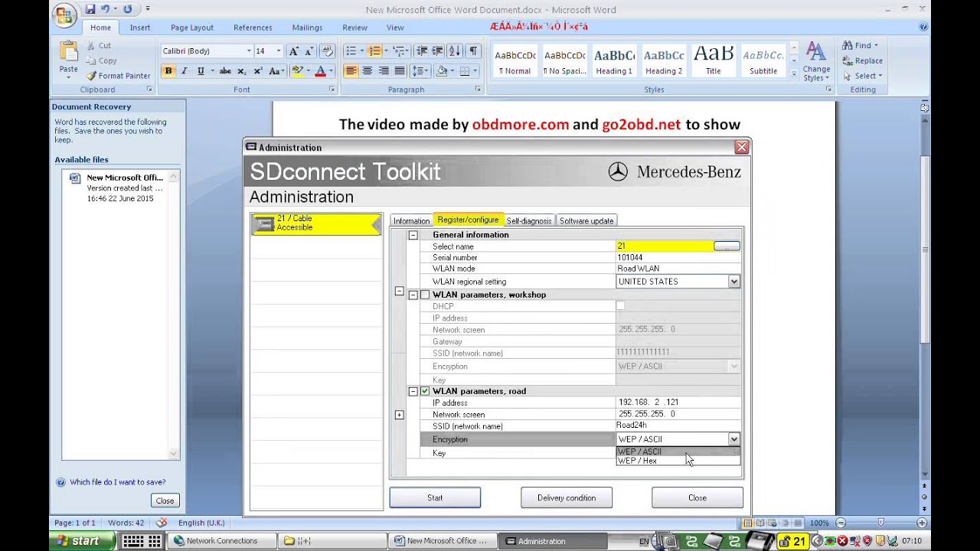Uncheck the WLAN parameters, road checkbox
This screenshot has width=980, height=551.
425,391
